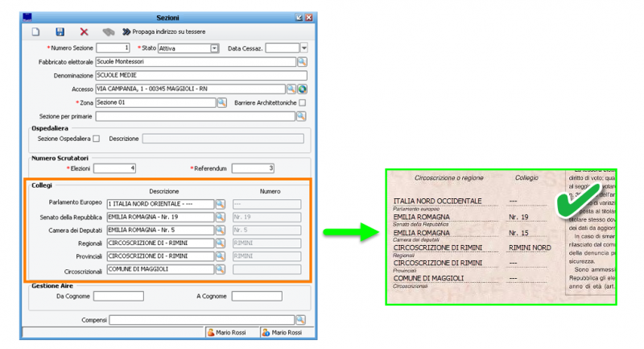The width and height of the screenshot is (644, 349).
Task: Click RIMINI NORD text on the tessera
Action: (530, 247)
